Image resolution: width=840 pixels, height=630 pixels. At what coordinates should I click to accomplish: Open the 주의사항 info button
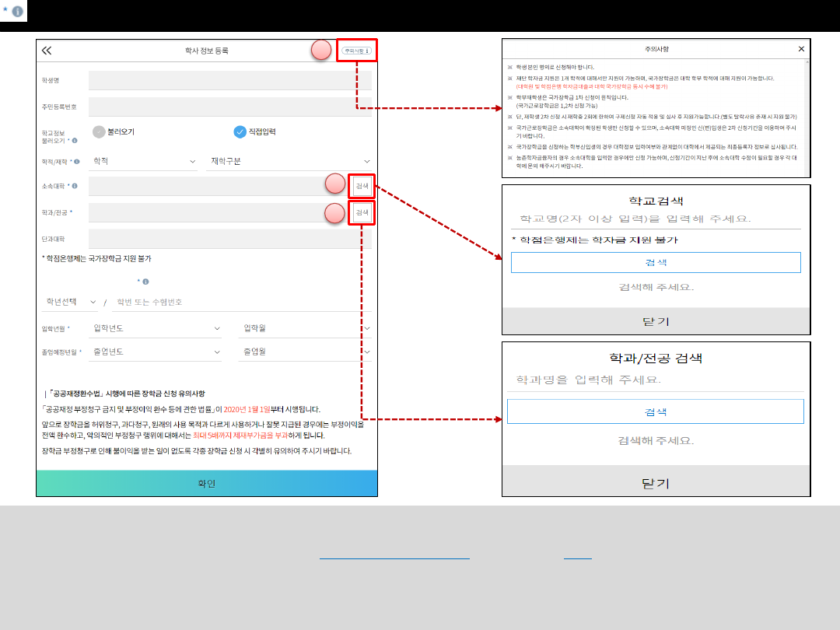(357, 51)
